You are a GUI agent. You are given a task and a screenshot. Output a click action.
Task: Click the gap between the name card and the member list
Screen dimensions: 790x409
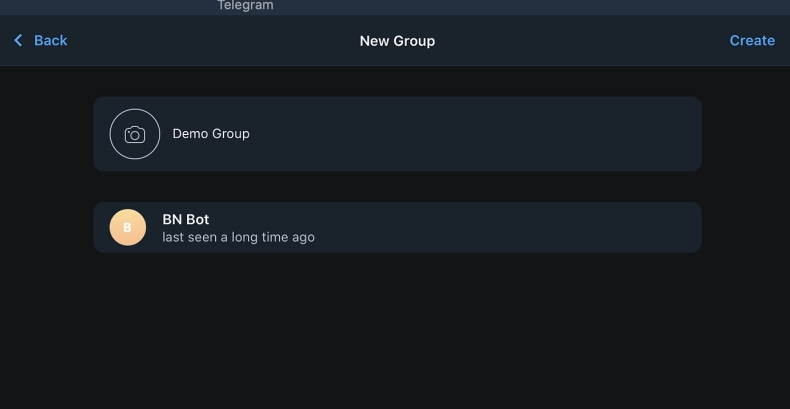pos(397,187)
